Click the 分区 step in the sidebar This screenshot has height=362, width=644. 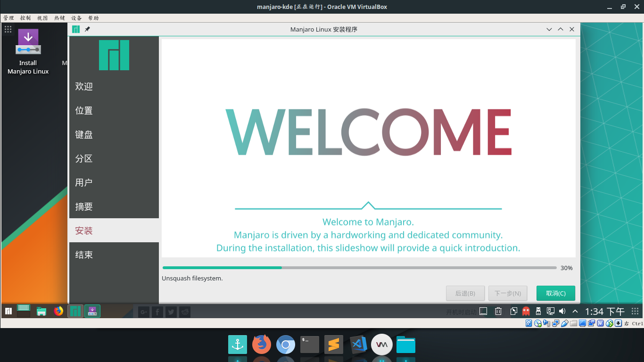point(114,158)
